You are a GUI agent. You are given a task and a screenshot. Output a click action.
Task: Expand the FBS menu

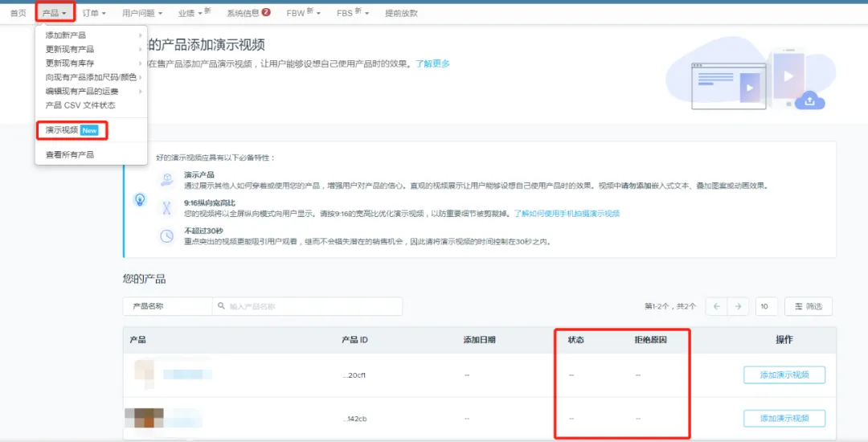[x=353, y=13]
